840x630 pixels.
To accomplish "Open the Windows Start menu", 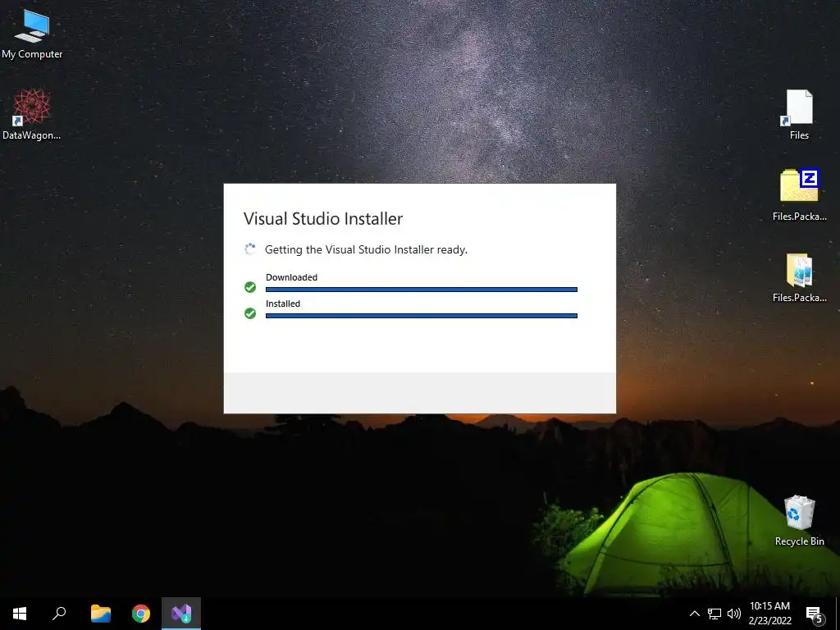I will pos(20,614).
